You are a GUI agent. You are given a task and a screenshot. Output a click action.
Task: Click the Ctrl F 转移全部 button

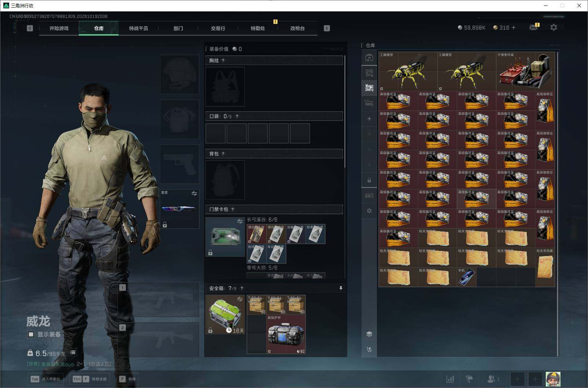[90, 379]
